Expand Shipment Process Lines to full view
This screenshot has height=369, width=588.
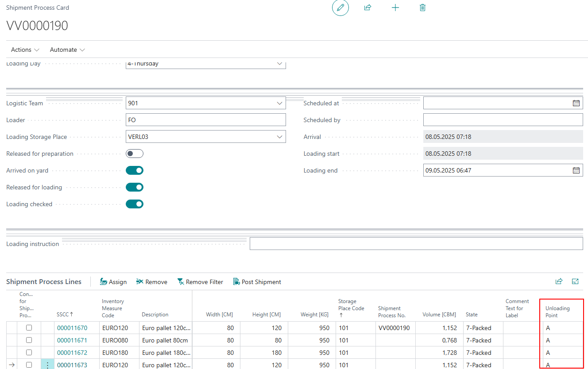pos(575,281)
